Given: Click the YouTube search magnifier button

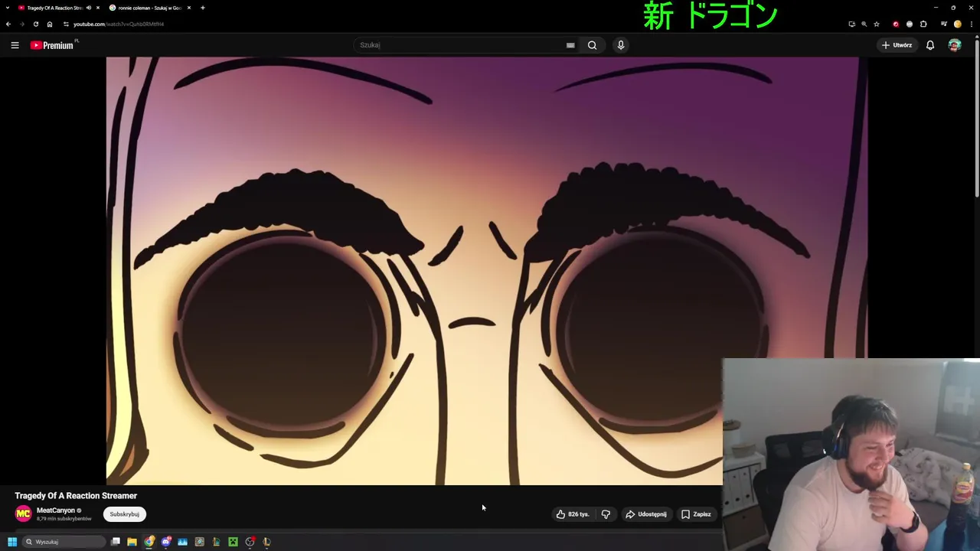Looking at the screenshot, I should 592,45.
